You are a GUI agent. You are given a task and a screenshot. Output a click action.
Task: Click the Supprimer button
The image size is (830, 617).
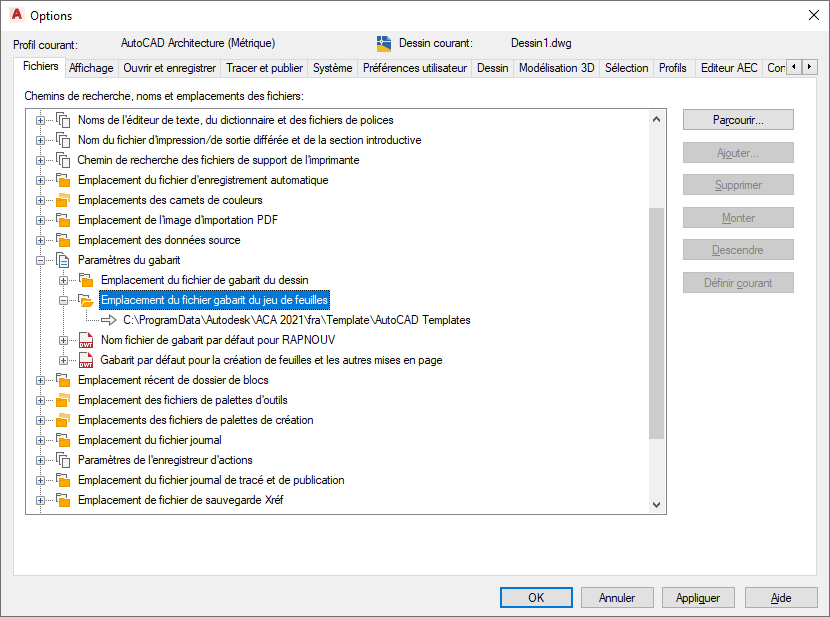click(x=738, y=185)
